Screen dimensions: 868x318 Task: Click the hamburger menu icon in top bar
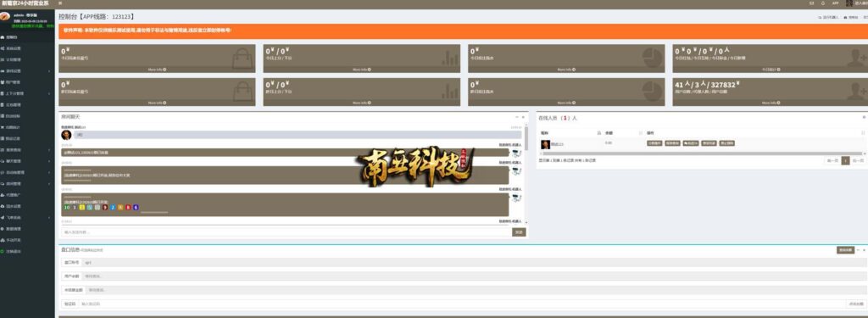click(x=60, y=3)
